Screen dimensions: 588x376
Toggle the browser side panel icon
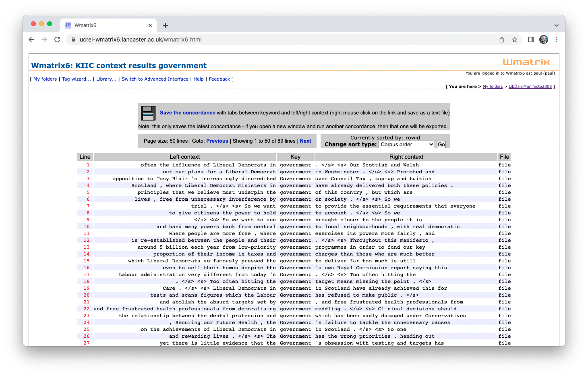tap(530, 39)
